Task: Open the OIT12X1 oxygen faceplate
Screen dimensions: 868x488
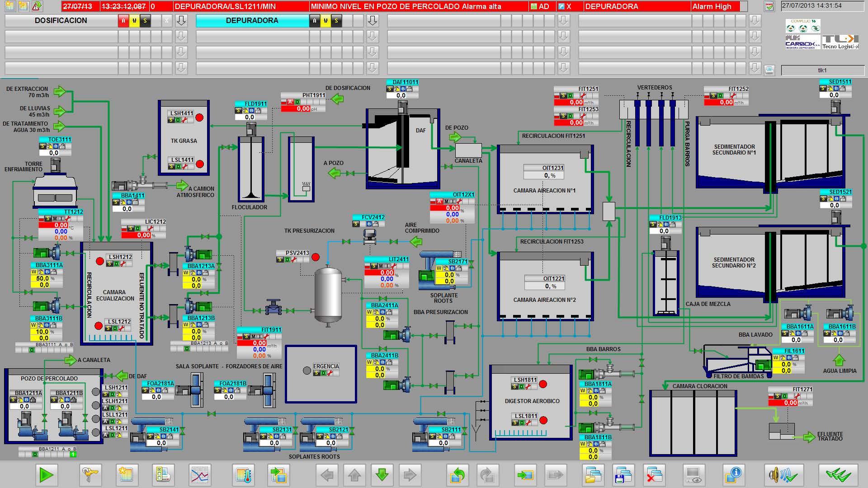Action: click(x=453, y=208)
